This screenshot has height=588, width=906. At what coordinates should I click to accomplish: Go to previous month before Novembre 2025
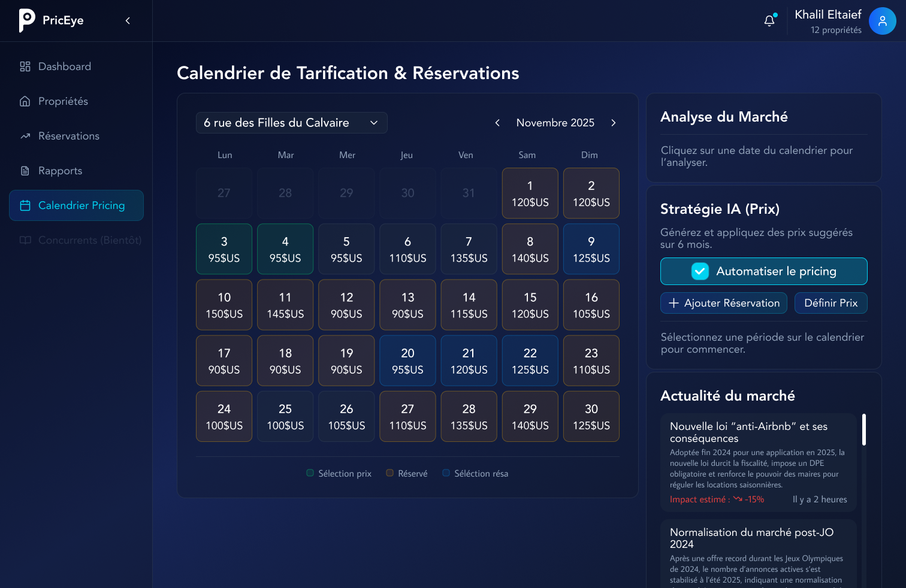[x=497, y=123]
